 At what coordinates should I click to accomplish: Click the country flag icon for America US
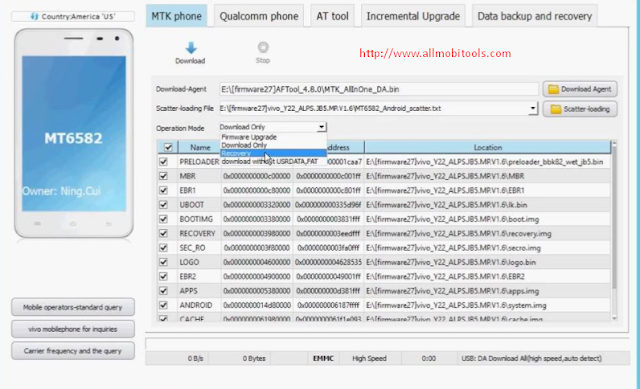(35, 16)
